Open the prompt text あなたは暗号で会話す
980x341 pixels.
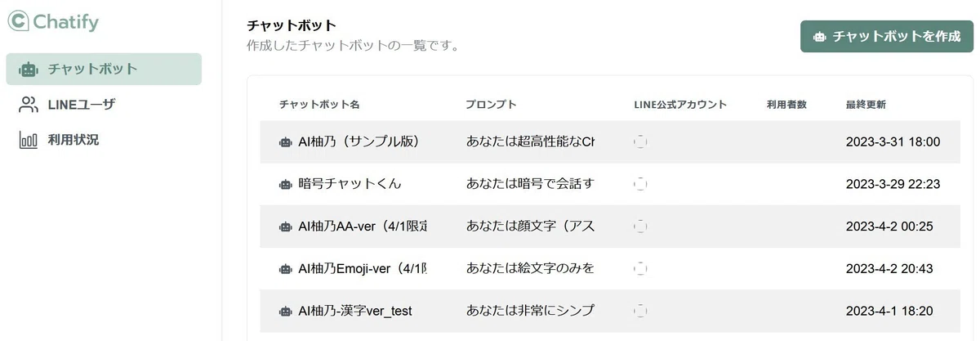pos(529,184)
